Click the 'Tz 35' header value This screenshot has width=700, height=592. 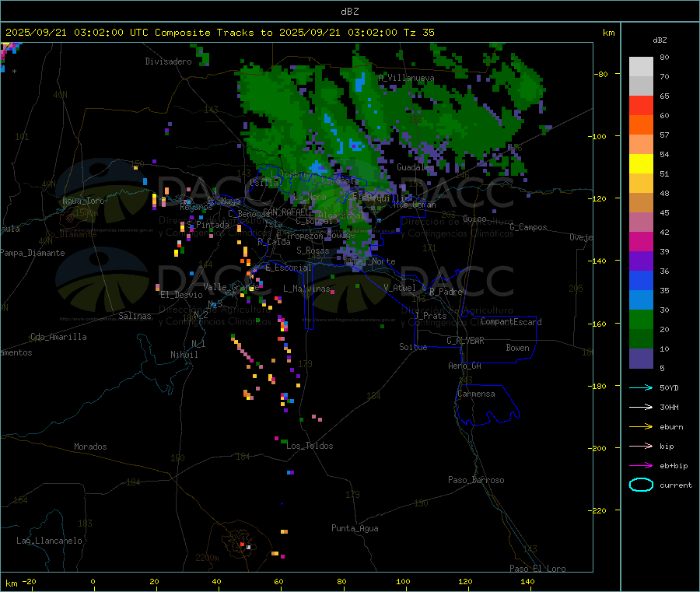point(418,33)
